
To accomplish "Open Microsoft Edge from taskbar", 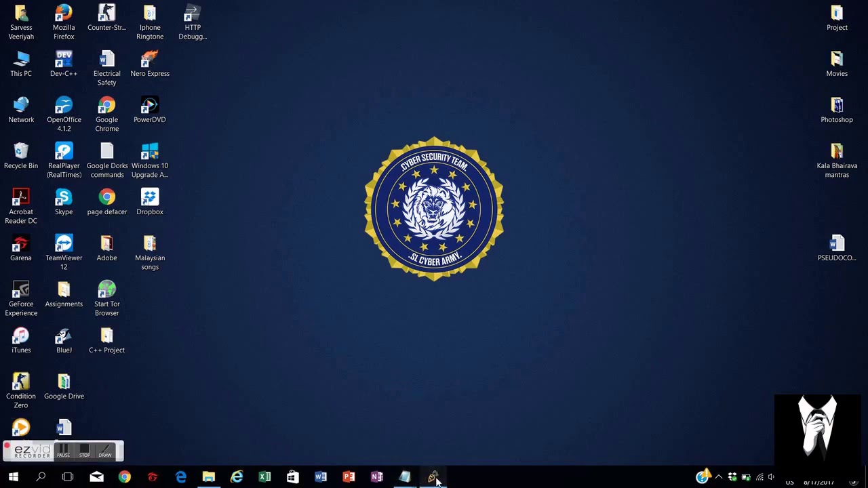I will click(x=181, y=477).
